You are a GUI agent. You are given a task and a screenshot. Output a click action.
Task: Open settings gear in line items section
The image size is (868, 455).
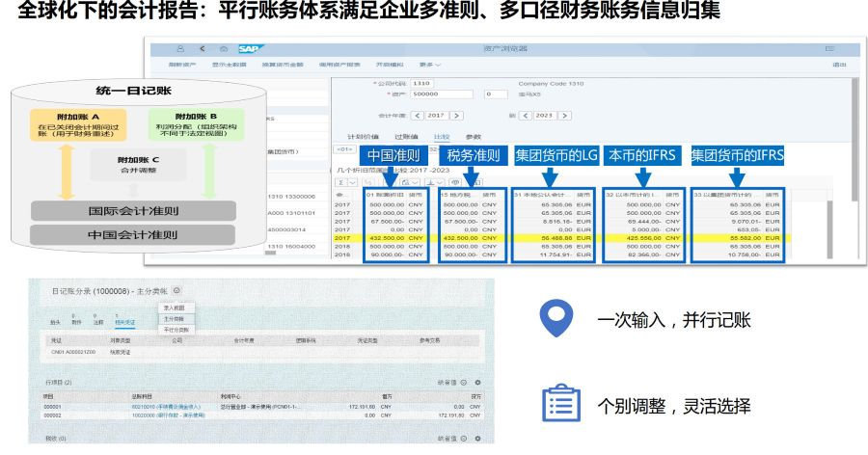pyautogui.click(x=477, y=383)
